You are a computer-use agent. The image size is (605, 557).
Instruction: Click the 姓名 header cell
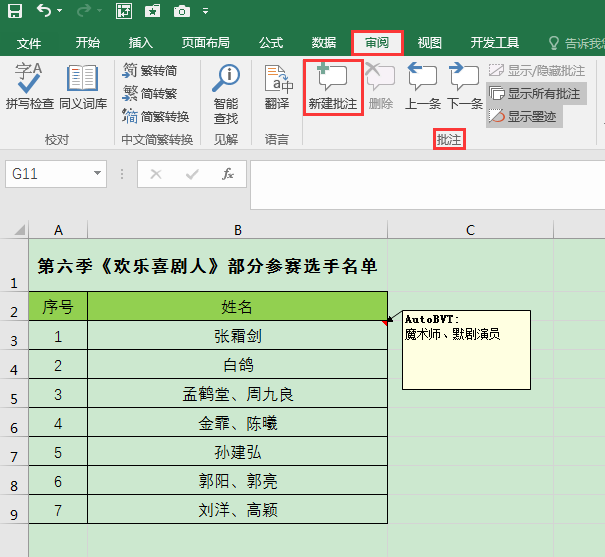tap(237, 306)
